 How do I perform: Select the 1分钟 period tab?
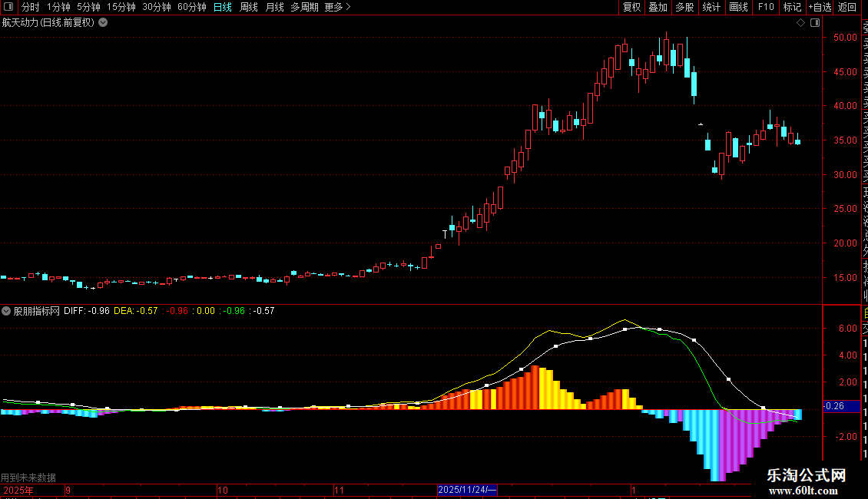coord(58,7)
